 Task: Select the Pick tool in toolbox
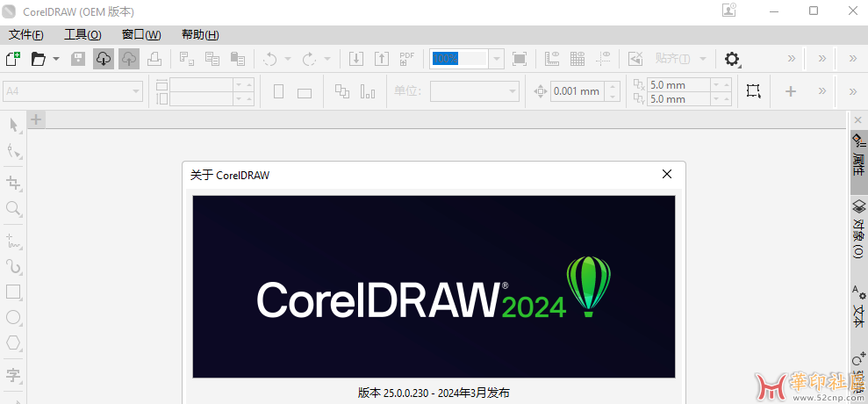point(14,126)
